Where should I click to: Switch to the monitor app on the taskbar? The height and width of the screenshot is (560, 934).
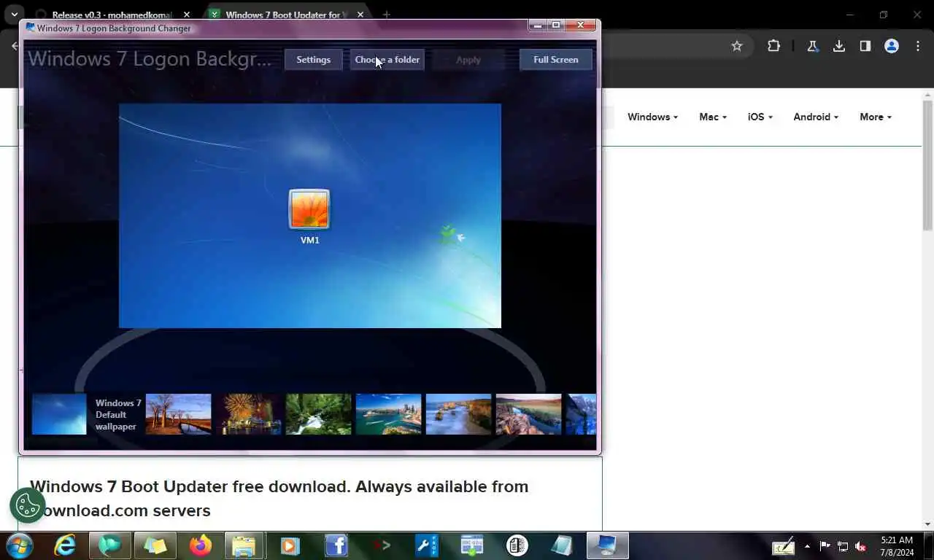pyautogui.click(x=607, y=545)
